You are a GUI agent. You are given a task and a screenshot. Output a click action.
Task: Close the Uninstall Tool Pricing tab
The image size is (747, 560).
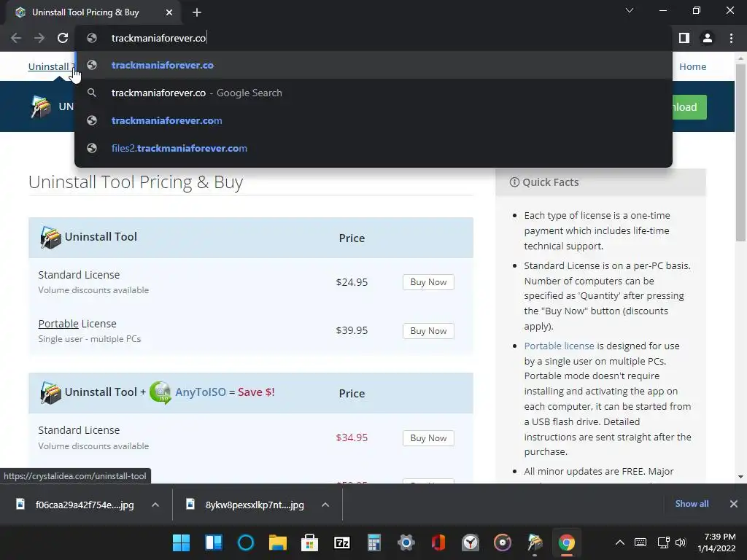click(169, 12)
